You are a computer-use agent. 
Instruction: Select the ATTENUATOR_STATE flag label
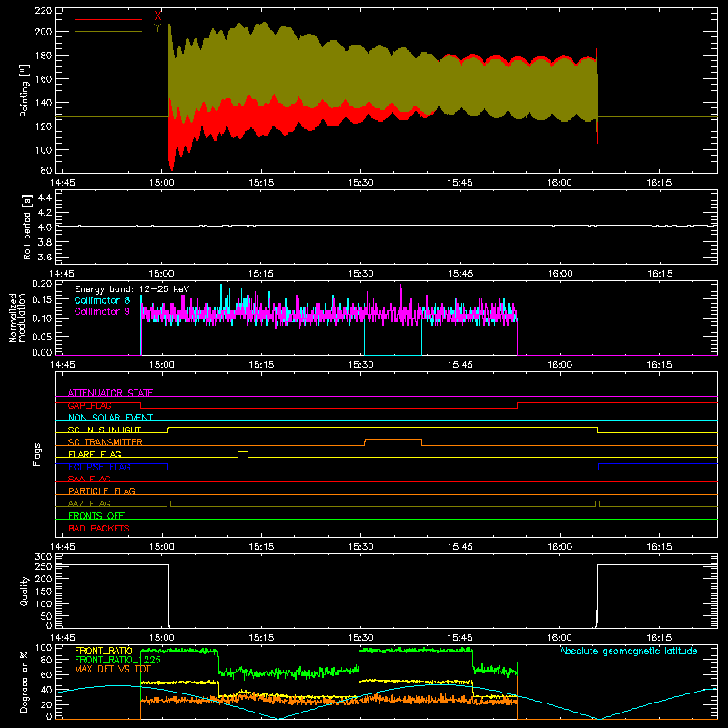pyautogui.click(x=110, y=393)
